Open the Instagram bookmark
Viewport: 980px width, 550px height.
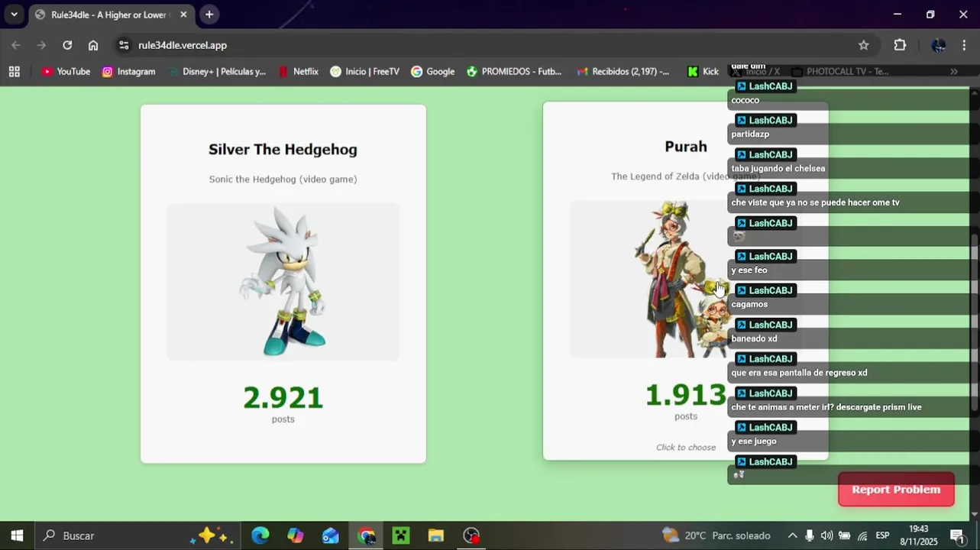point(128,71)
